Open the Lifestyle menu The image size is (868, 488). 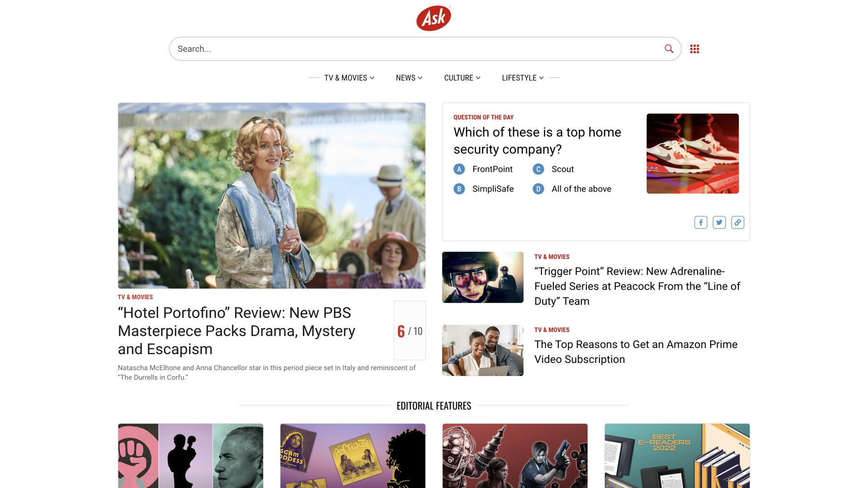(x=523, y=78)
